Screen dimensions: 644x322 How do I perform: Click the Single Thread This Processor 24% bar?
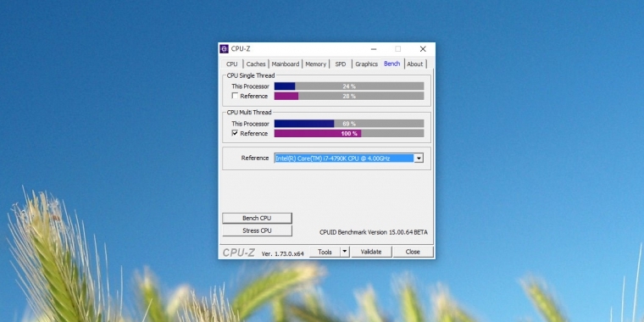(349, 86)
